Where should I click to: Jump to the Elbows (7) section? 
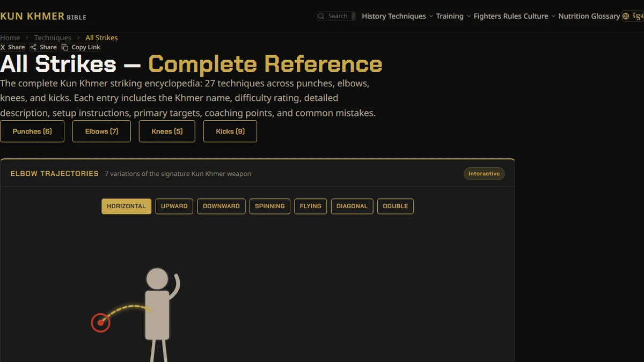tap(101, 131)
